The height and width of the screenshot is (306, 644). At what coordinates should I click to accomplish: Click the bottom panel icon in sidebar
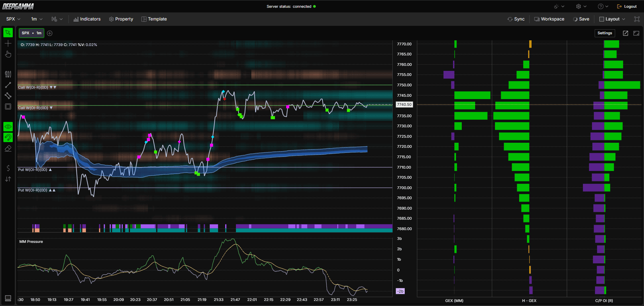[8, 298]
